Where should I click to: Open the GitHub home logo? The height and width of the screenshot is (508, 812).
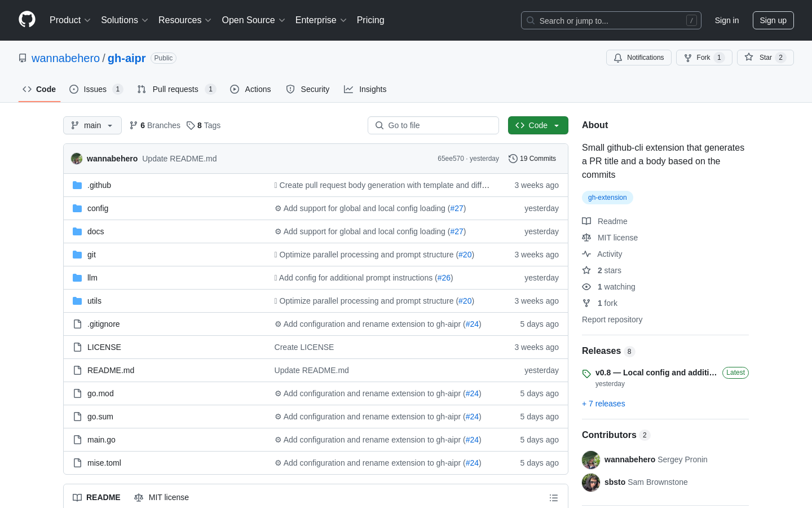pos(27,20)
